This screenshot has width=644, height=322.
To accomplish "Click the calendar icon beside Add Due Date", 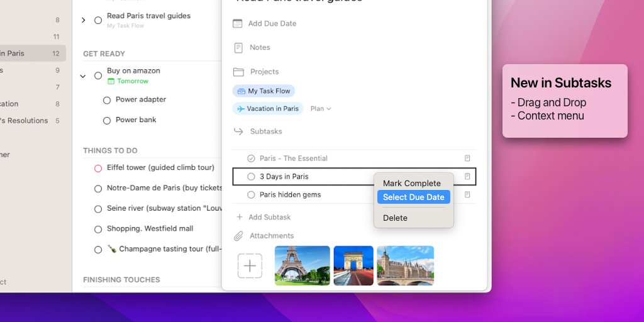I will tap(237, 23).
